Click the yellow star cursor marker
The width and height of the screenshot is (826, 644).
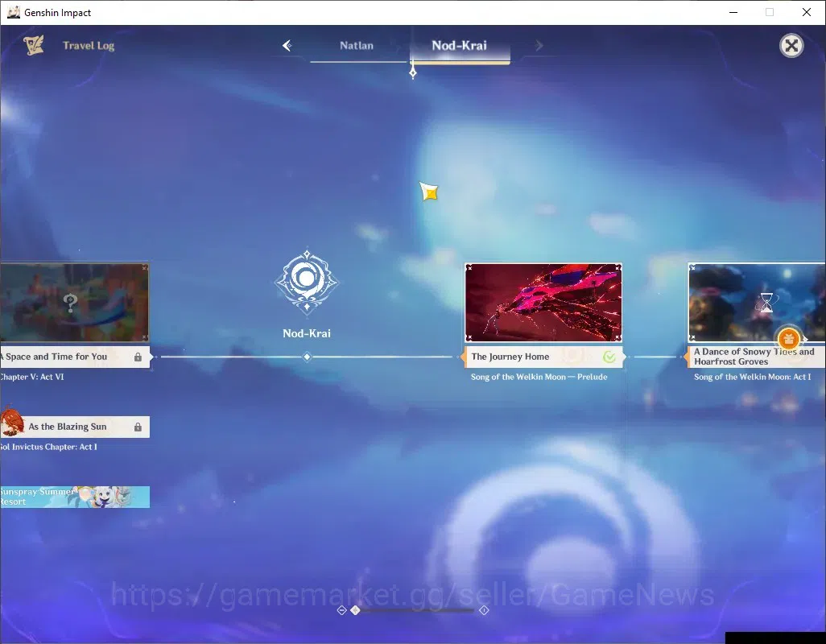[x=429, y=192]
